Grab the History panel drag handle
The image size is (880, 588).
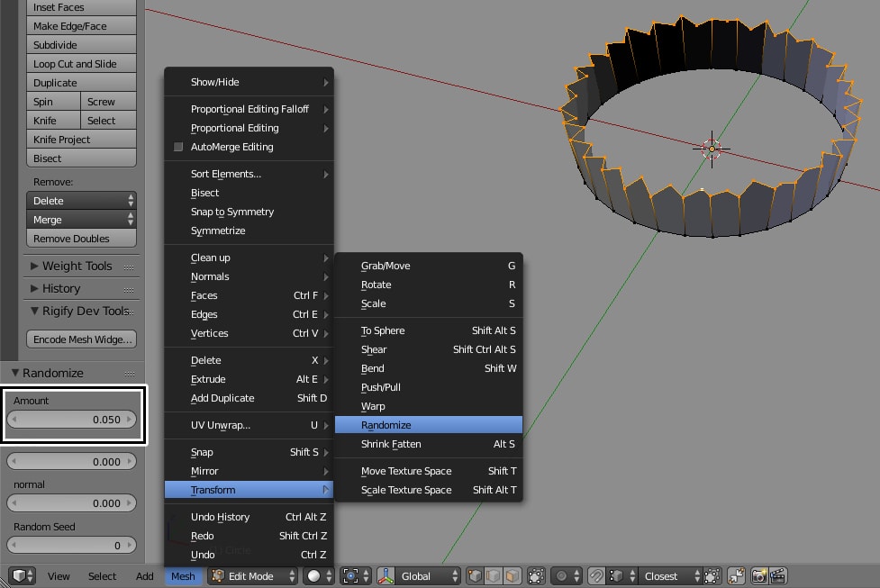pyautogui.click(x=129, y=290)
